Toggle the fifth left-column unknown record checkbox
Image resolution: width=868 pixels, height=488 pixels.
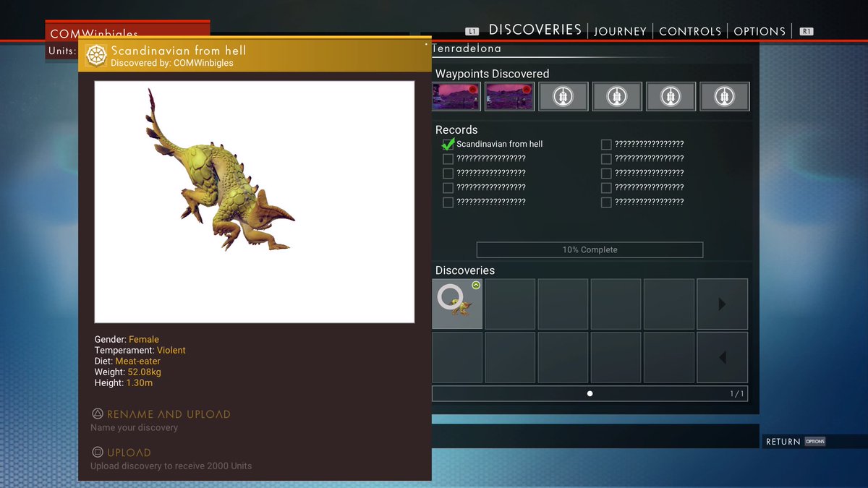click(448, 202)
